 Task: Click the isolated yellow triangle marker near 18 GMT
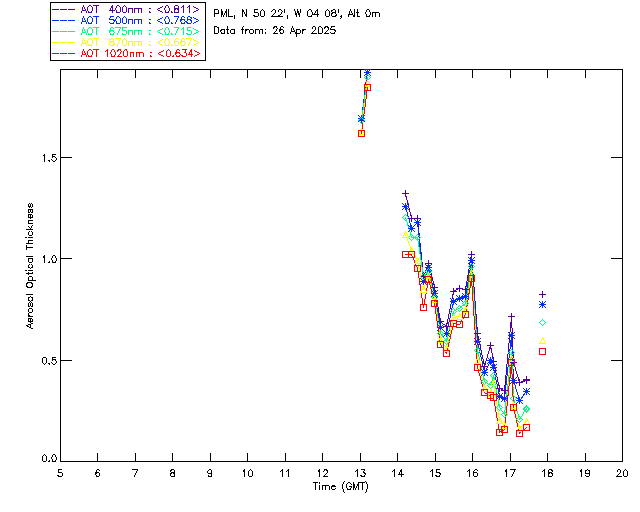coord(542,340)
